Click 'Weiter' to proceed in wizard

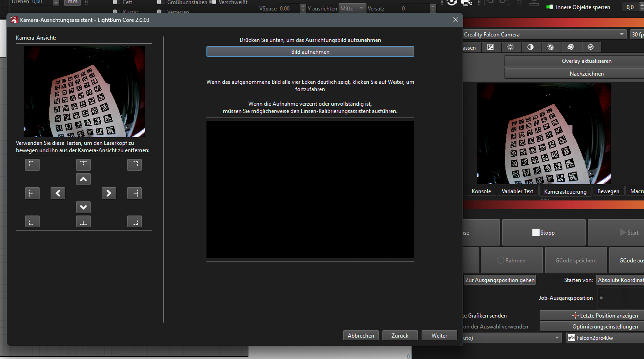click(439, 335)
